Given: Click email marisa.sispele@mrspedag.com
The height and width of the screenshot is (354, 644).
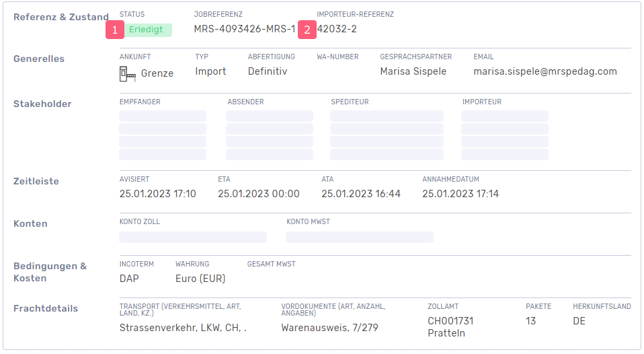Looking at the screenshot, I should (x=545, y=71).
